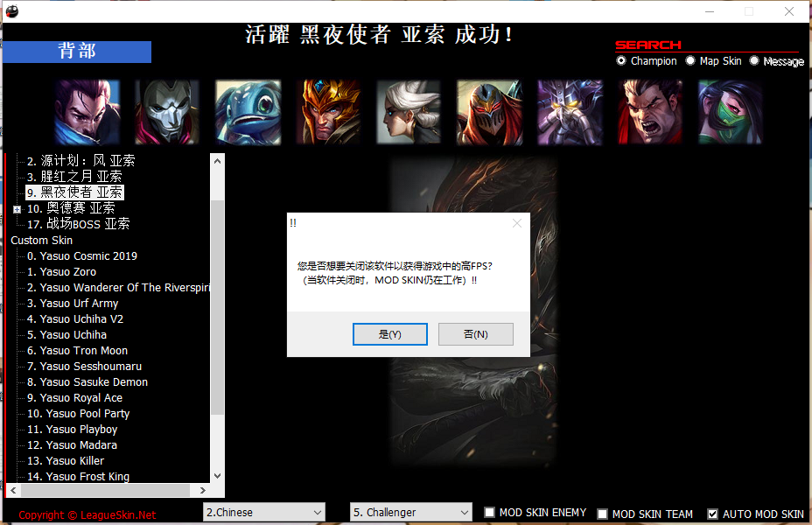Open the 2.Chinese language dropdown
Screen dimensions: 812x525
(x=264, y=512)
